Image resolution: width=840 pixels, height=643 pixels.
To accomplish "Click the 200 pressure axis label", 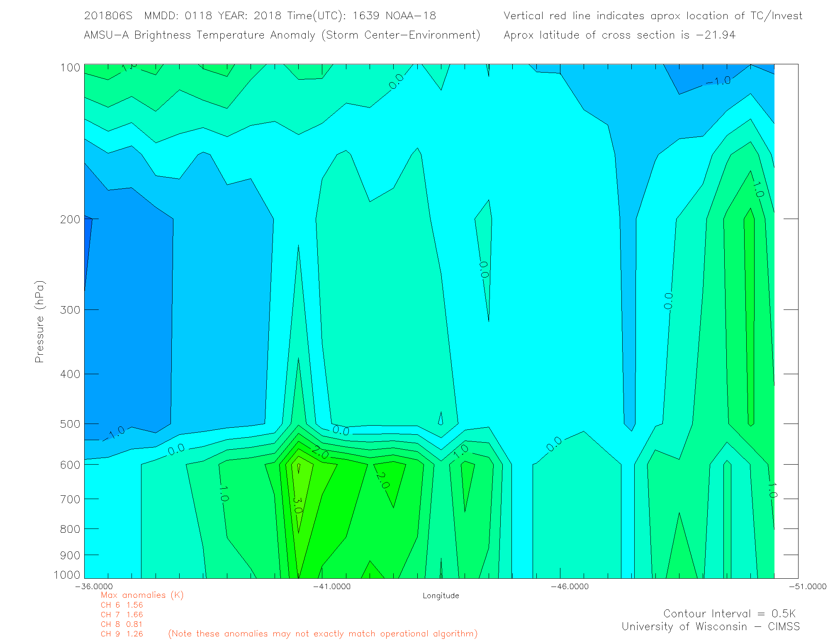I will pyautogui.click(x=70, y=219).
